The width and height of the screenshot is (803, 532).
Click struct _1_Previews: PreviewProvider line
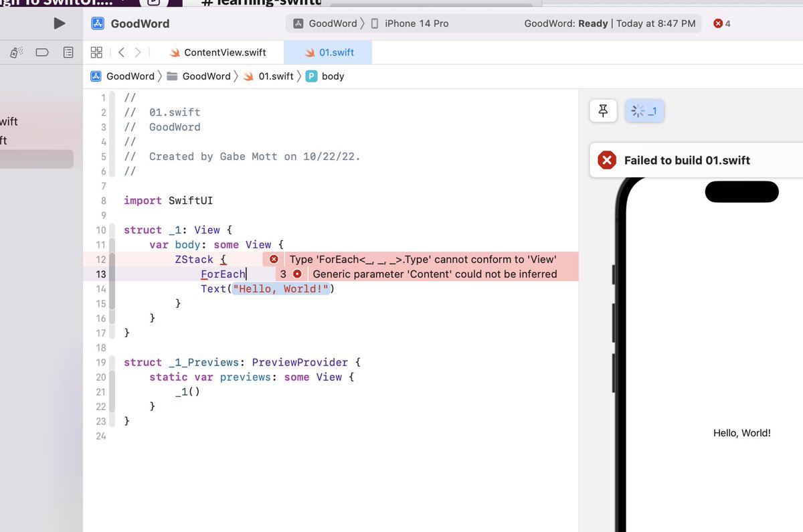[x=242, y=362]
